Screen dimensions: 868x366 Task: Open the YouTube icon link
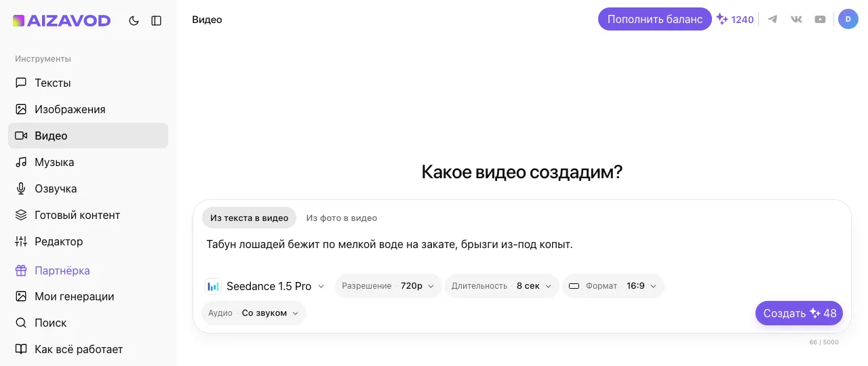tap(820, 19)
